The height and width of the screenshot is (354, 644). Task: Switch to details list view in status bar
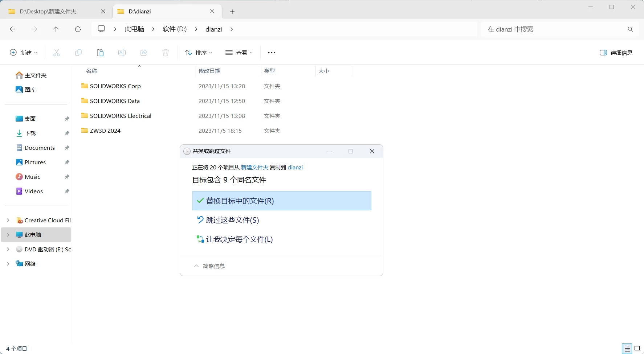point(627,349)
